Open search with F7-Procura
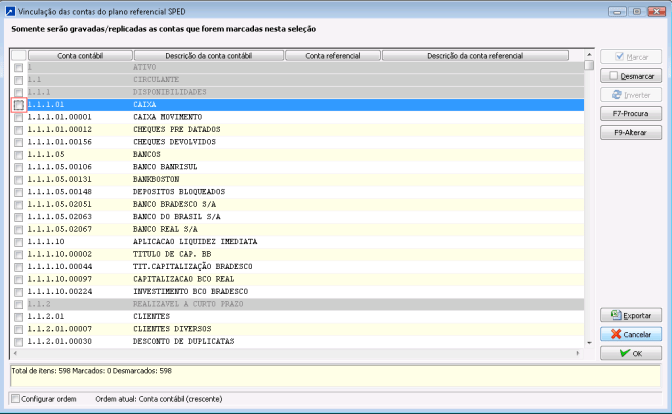Image resolution: width=672 pixels, height=414 pixels. [x=631, y=114]
